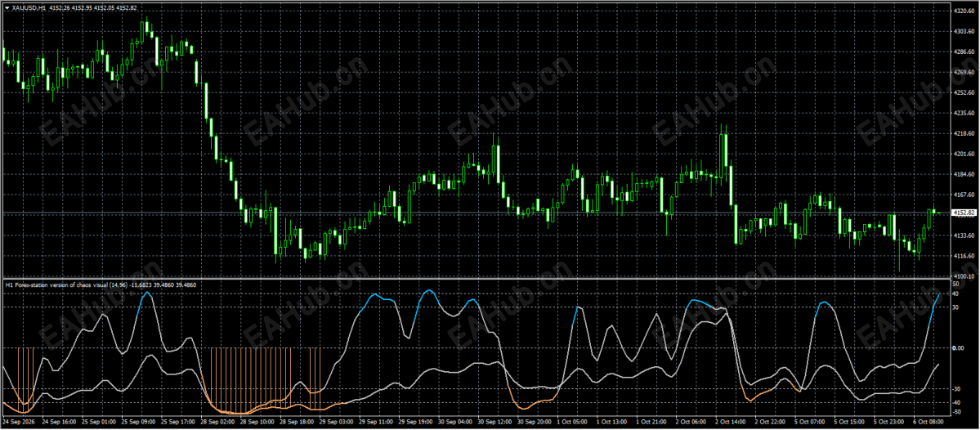Click the triangle arrow beside XAUUSD,H1
The image size is (980, 430).
point(7,7)
